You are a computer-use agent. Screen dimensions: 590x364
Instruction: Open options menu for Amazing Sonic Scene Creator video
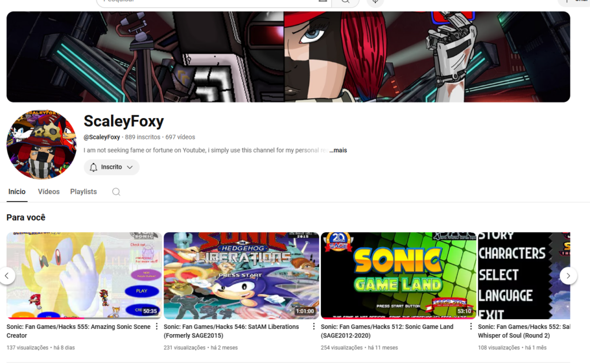click(157, 327)
